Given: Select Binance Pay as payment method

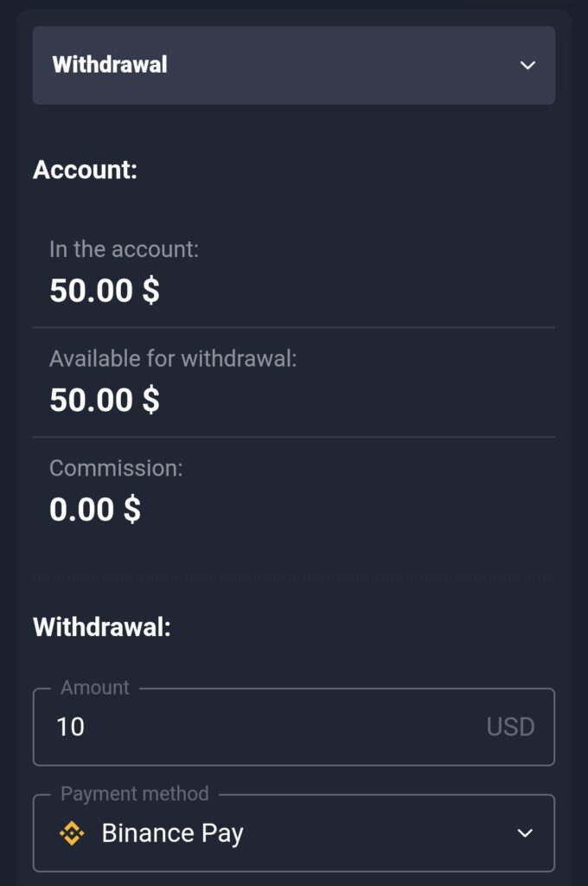Looking at the screenshot, I should pyautogui.click(x=173, y=833).
